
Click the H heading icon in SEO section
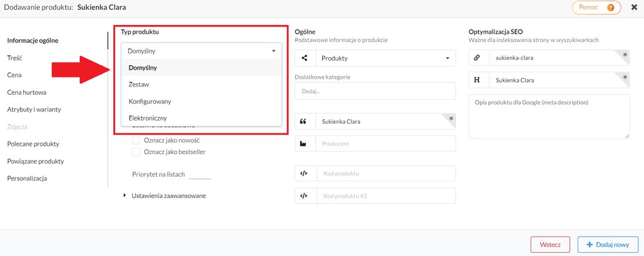pos(477,80)
